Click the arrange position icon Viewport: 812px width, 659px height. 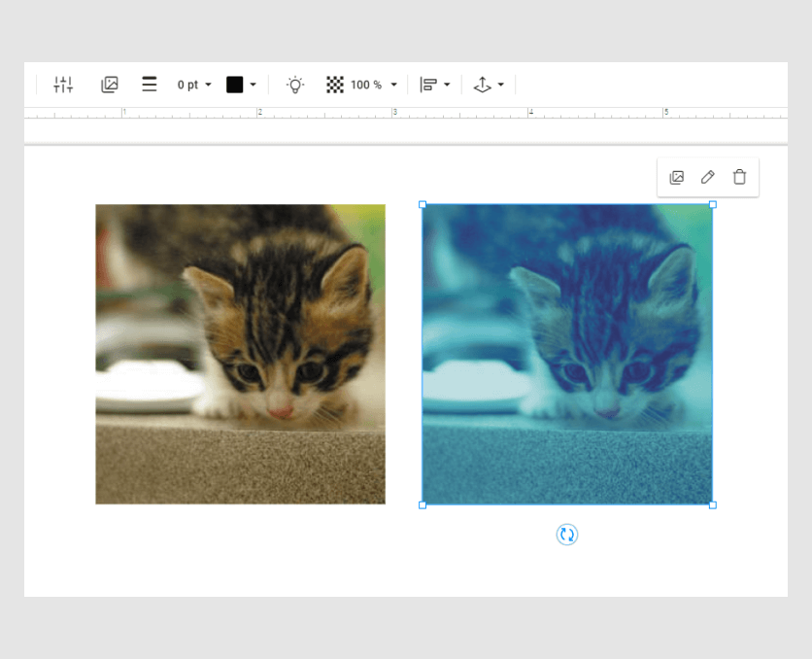pyautogui.click(x=483, y=85)
